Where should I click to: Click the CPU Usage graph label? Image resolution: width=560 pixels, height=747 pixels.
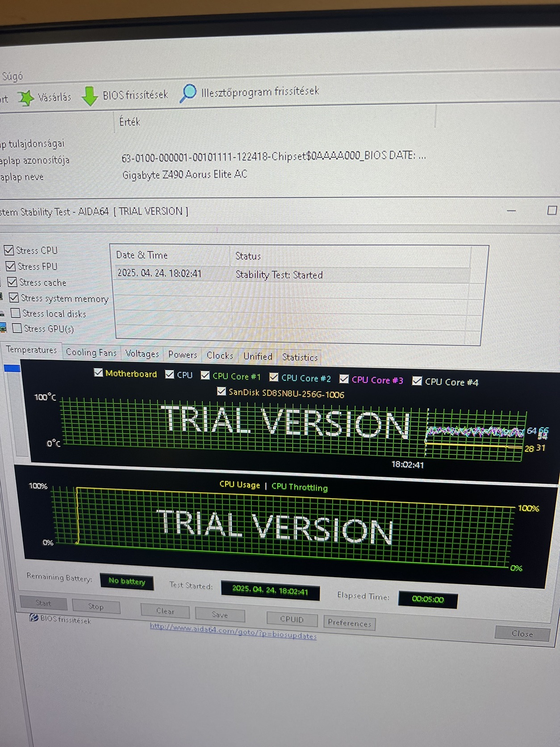[x=240, y=484]
